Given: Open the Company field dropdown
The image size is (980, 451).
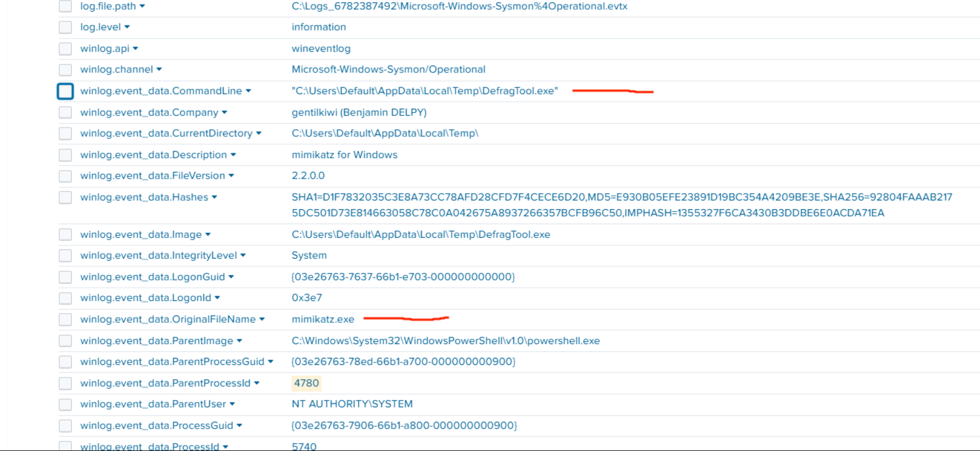Looking at the screenshot, I should [x=224, y=113].
